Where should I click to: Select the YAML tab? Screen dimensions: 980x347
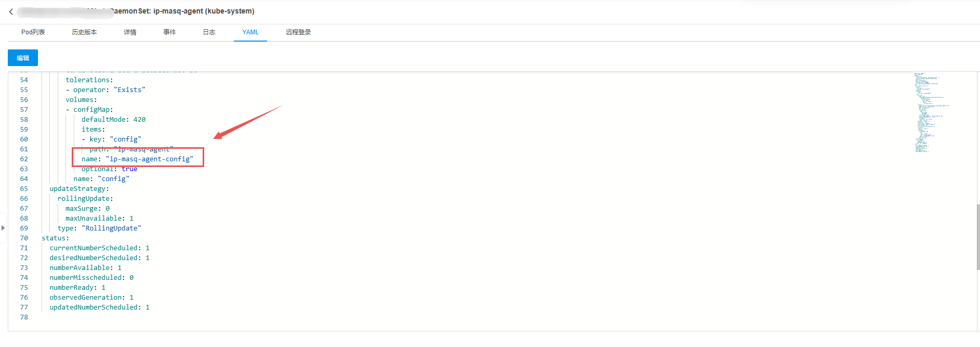click(x=250, y=32)
